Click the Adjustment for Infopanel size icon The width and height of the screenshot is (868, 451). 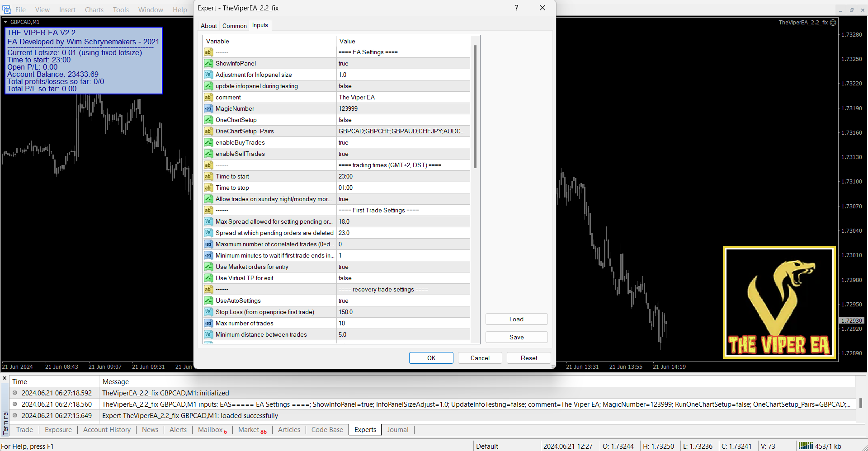[x=208, y=75]
